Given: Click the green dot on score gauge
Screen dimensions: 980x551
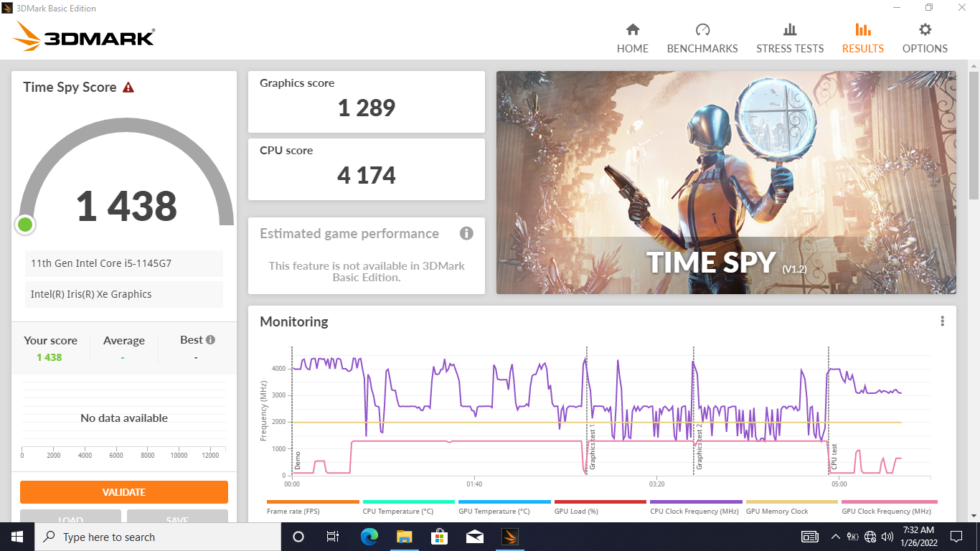Looking at the screenshot, I should point(25,225).
